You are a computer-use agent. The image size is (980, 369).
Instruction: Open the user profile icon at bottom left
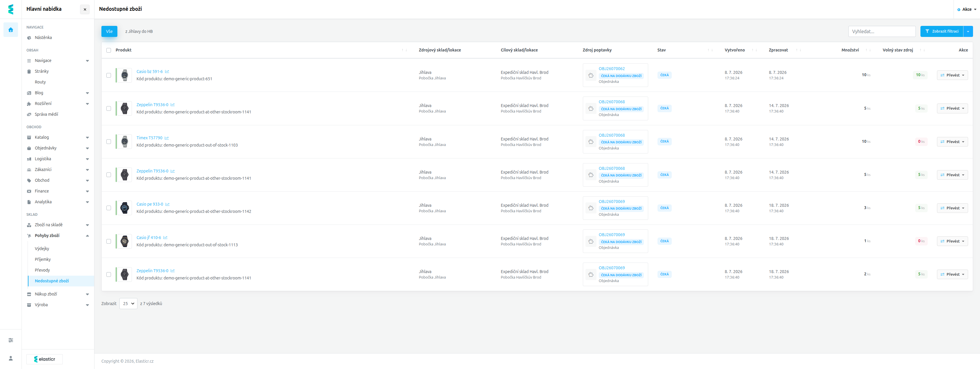pos(11,358)
